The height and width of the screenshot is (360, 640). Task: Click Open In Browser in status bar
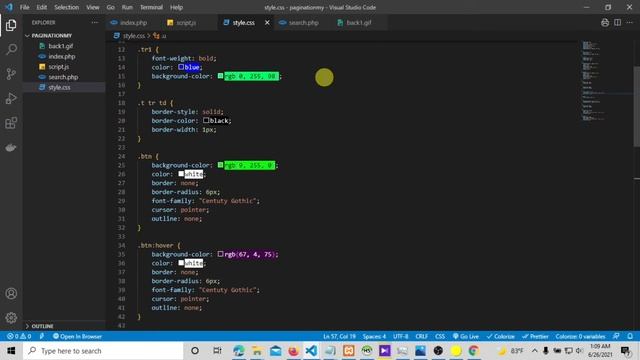(78, 336)
